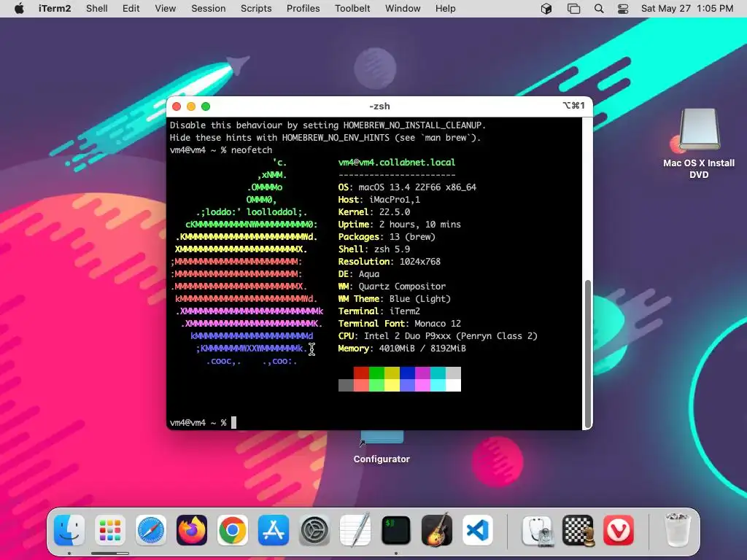This screenshot has width=747, height=560.
Task: Click the dark blue neofetch color block
Action: [407, 373]
